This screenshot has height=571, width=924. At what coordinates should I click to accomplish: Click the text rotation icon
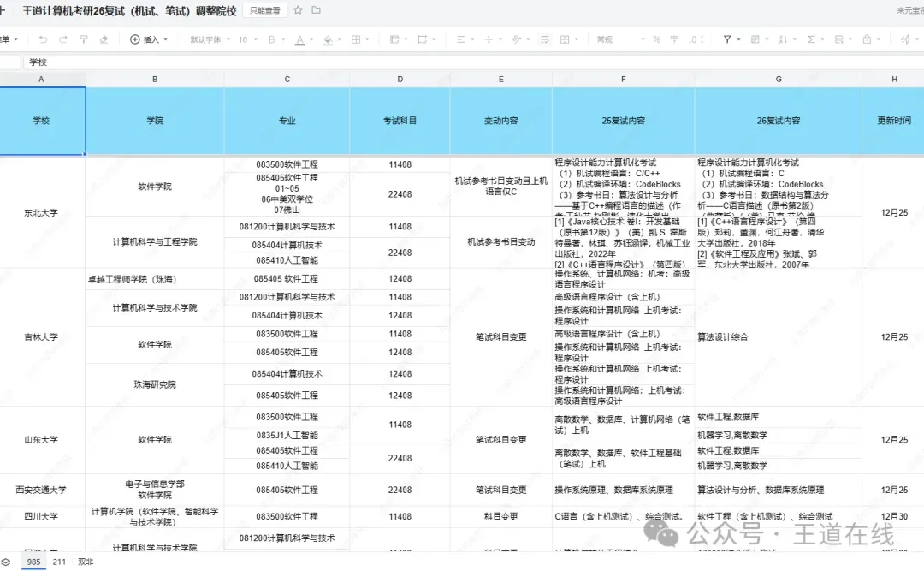click(516, 39)
